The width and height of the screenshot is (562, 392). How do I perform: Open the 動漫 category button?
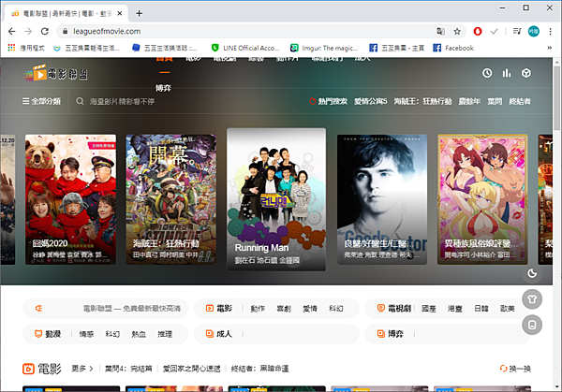pos(48,334)
